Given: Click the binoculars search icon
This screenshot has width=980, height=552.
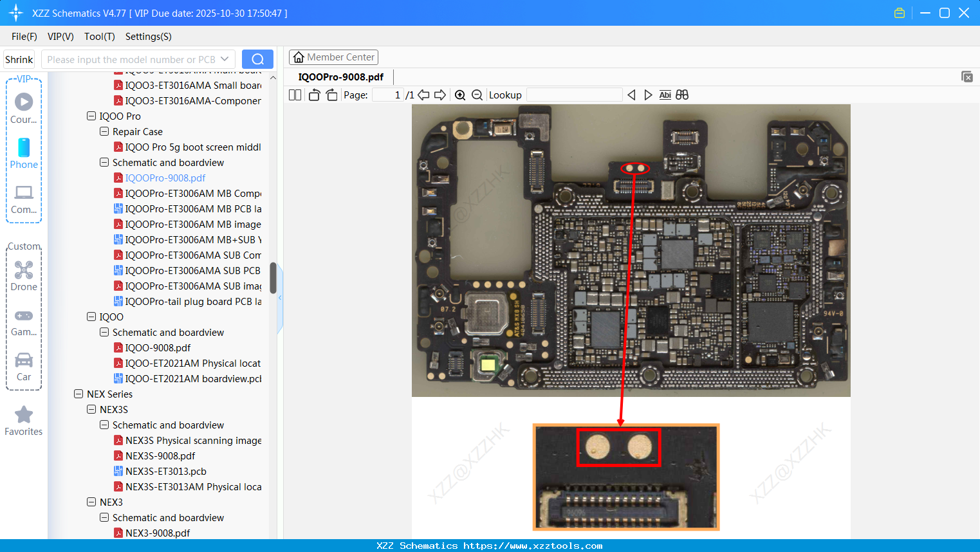Looking at the screenshot, I should pyautogui.click(x=682, y=95).
